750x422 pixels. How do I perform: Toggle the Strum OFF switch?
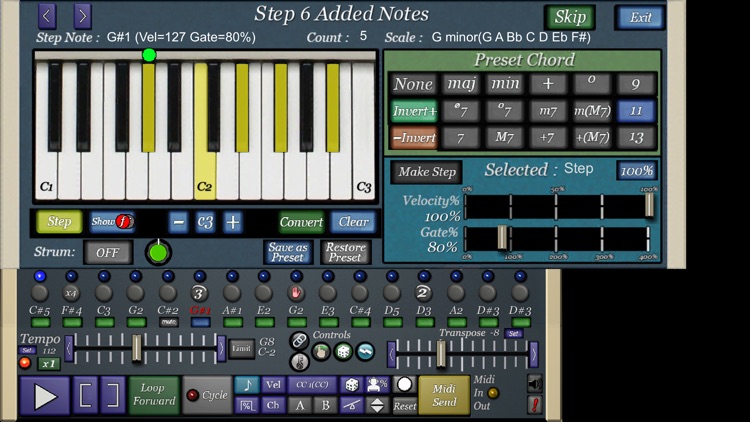tap(109, 252)
